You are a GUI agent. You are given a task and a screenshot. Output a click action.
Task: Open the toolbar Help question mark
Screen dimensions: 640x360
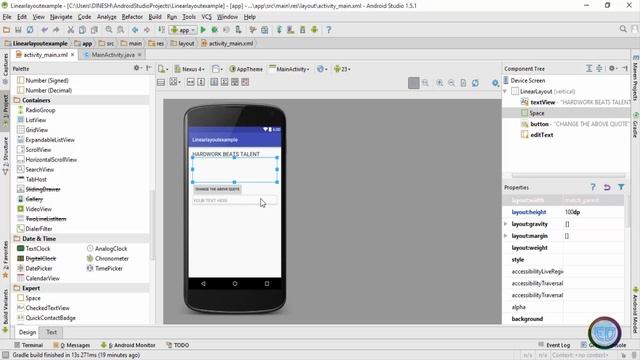click(x=329, y=30)
